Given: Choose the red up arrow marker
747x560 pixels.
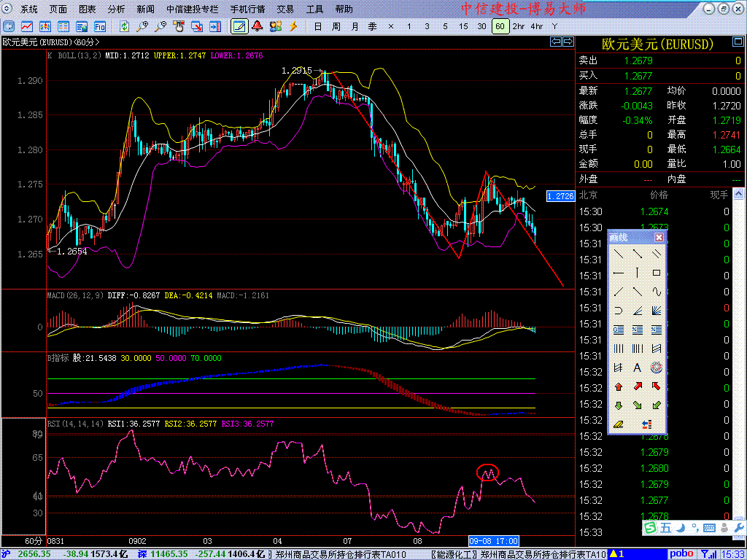Looking at the screenshot, I should coord(618,386).
